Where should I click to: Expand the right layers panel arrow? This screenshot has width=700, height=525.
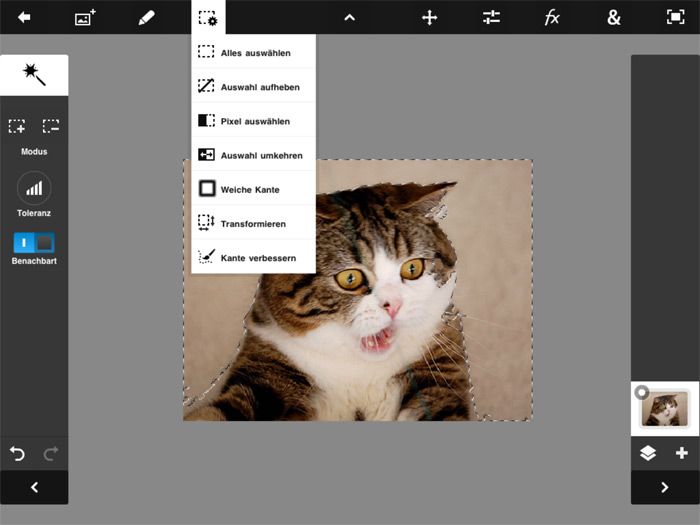pos(665,487)
